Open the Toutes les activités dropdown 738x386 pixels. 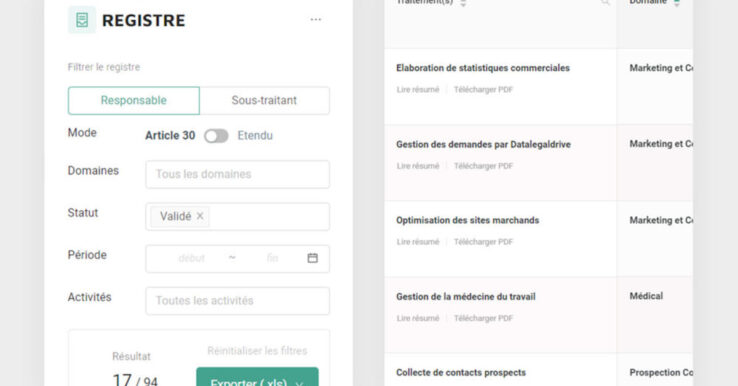click(x=237, y=301)
